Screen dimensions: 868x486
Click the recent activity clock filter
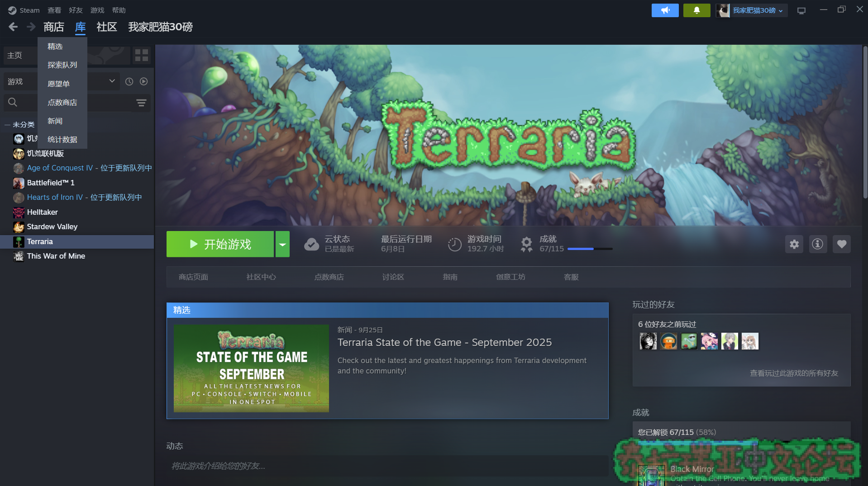pos(129,82)
